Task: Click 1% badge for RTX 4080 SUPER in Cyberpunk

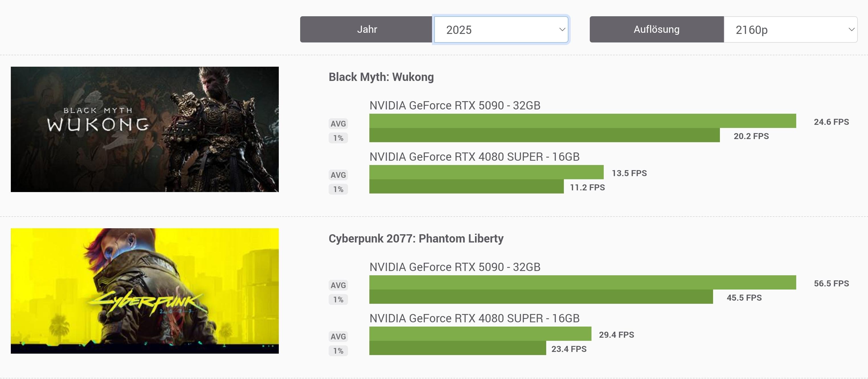Action: 338,351
